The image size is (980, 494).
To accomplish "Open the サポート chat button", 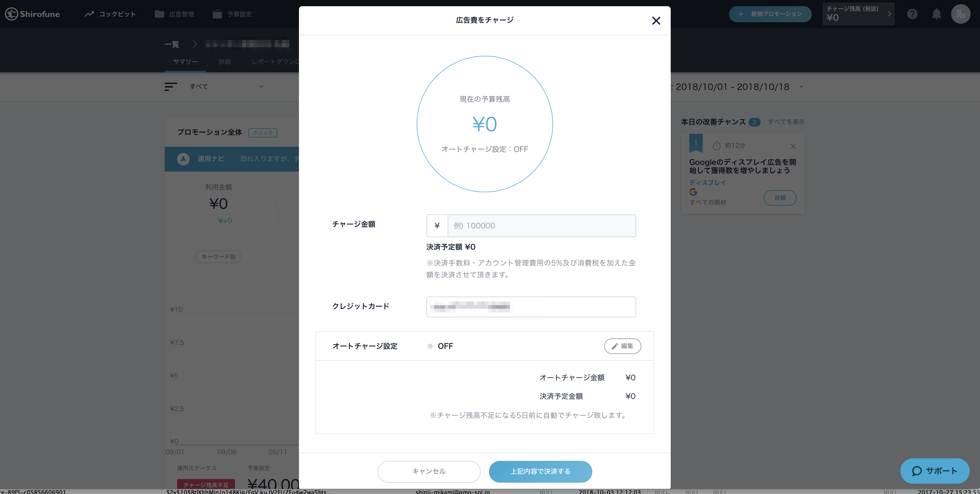I will point(935,471).
